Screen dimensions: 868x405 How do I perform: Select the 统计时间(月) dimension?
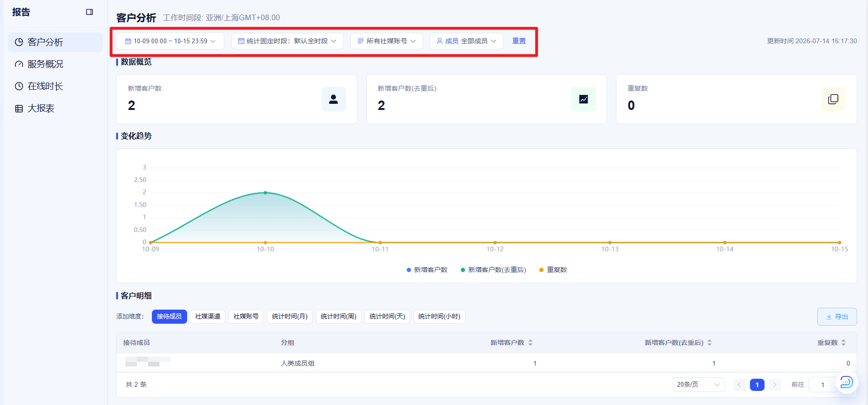point(290,317)
